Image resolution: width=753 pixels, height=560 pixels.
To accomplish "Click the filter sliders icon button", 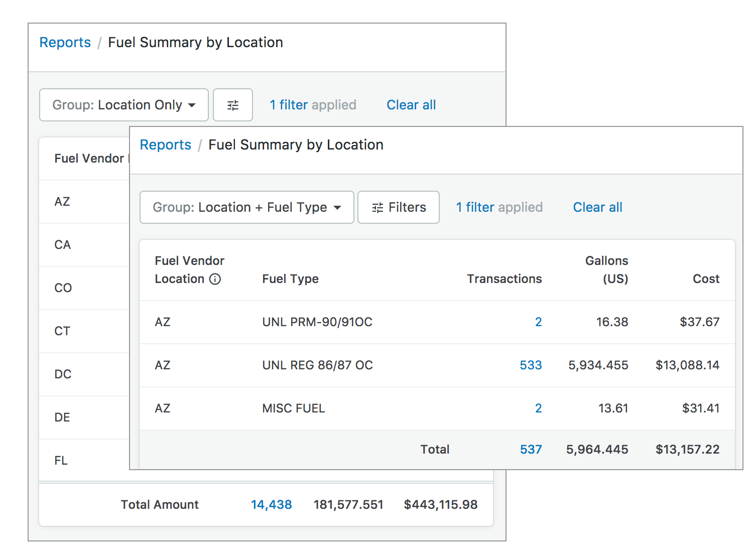I will [x=233, y=105].
